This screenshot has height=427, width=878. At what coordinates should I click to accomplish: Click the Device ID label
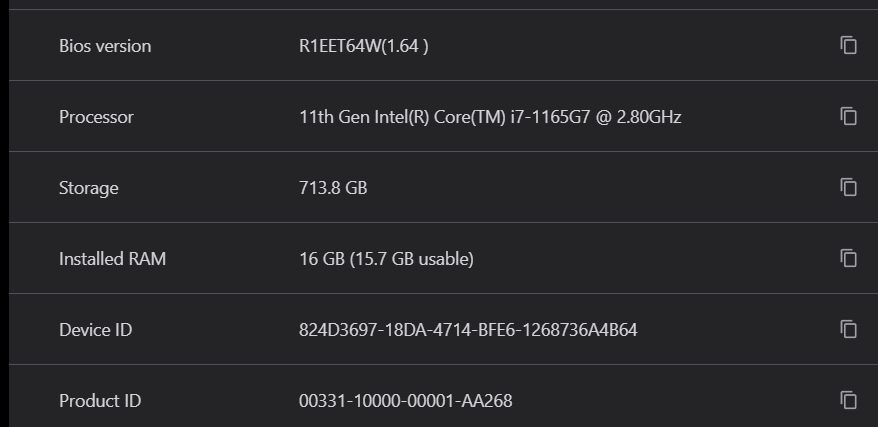pyautogui.click(x=95, y=330)
